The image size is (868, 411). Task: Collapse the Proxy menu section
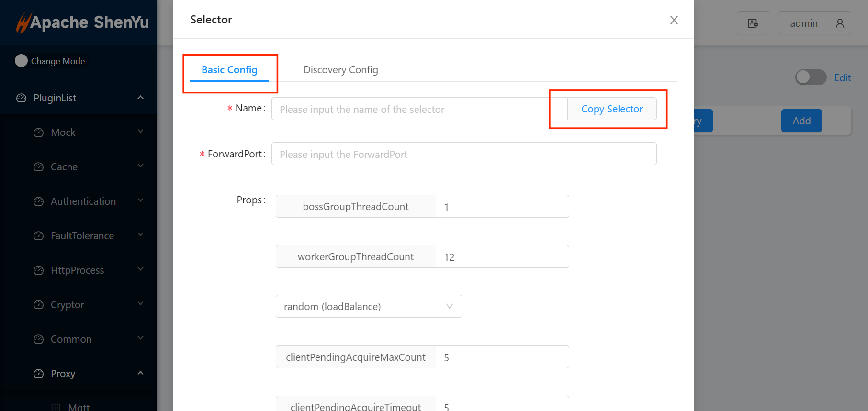(x=140, y=373)
